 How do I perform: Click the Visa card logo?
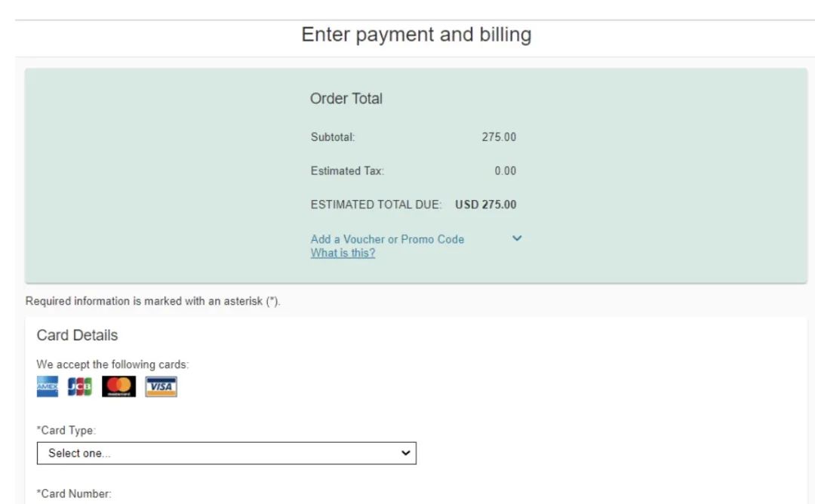tap(161, 386)
